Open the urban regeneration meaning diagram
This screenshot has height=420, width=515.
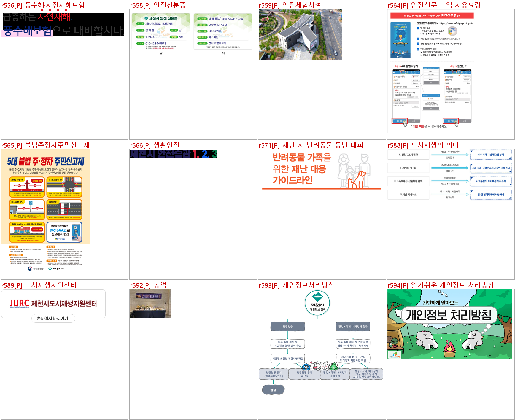pos(450,175)
